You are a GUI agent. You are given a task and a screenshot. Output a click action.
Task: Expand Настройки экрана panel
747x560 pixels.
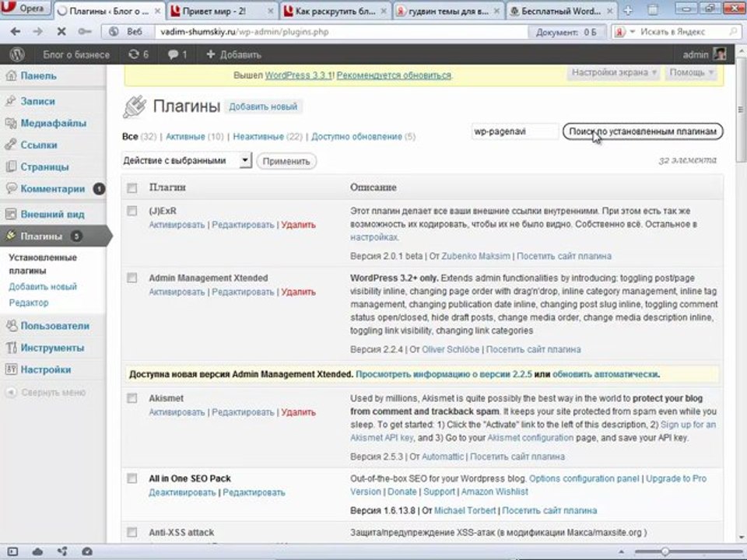pos(614,72)
